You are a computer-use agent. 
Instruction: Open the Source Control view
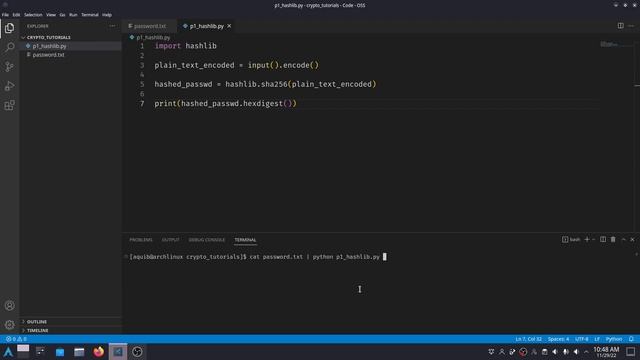[x=9, y=67]
